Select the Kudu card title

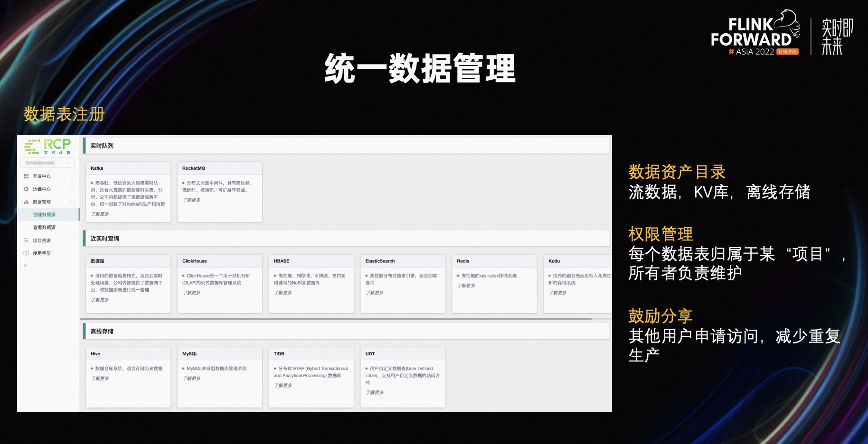[x=554, y=261]
